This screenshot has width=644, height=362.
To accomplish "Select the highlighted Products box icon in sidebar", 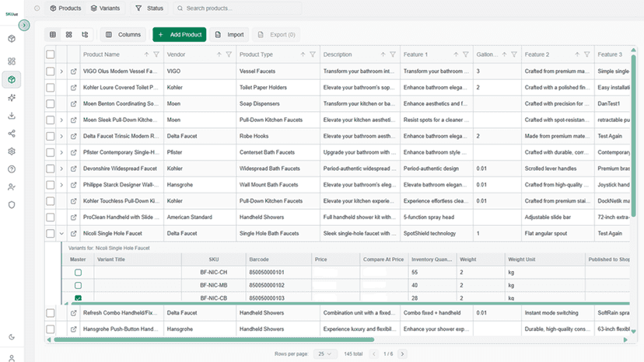I will click(12, 79).
